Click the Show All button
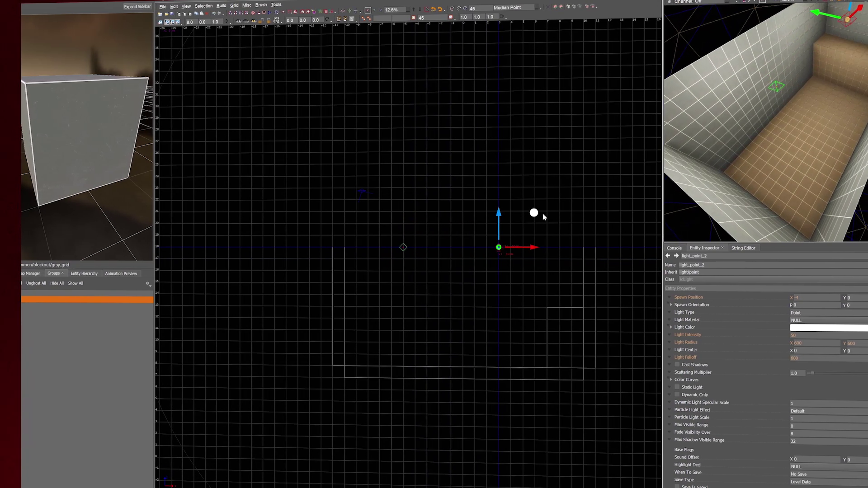Viewport: 868px width, 488px height. tap(75, 283)
